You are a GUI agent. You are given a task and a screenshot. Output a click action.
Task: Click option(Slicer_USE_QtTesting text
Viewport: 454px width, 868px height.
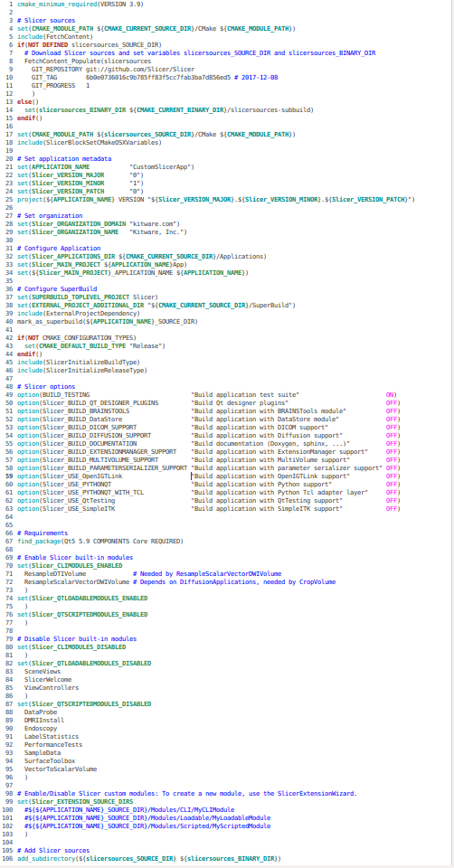click(x=66, y=500)
